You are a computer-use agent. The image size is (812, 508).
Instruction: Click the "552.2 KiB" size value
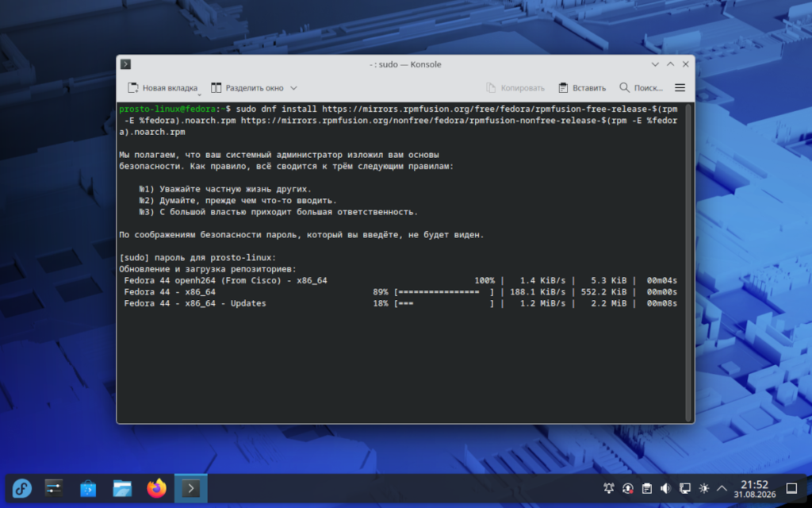pyautogui.click(x=603, y=292)
